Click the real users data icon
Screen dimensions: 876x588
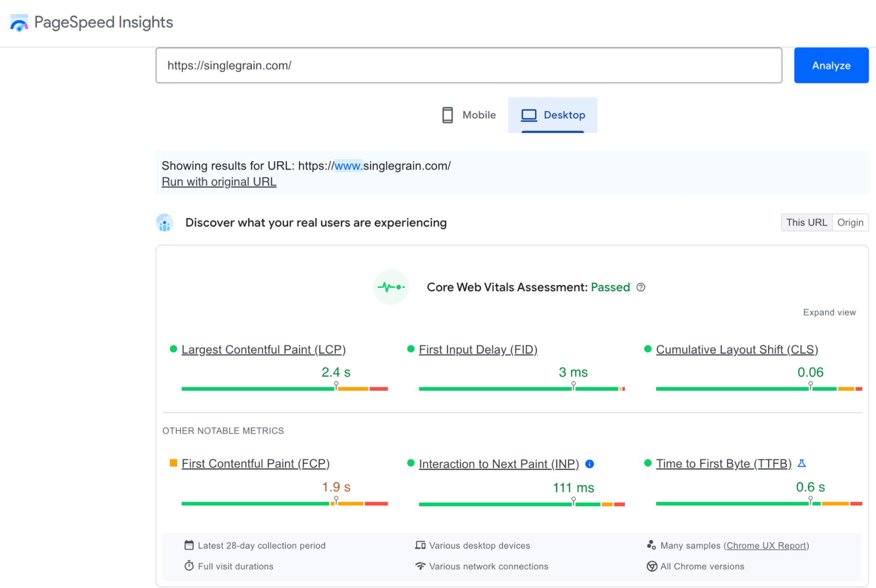165,223
